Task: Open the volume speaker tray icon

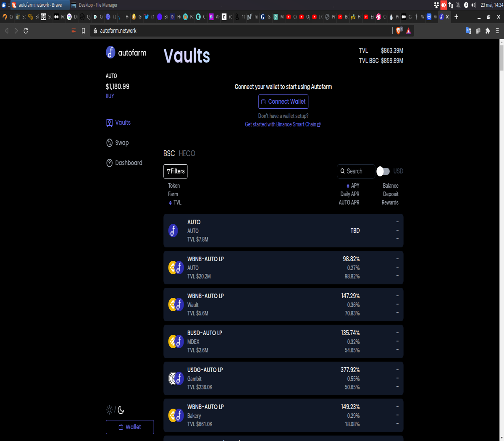Action: (x=474, y=5)
